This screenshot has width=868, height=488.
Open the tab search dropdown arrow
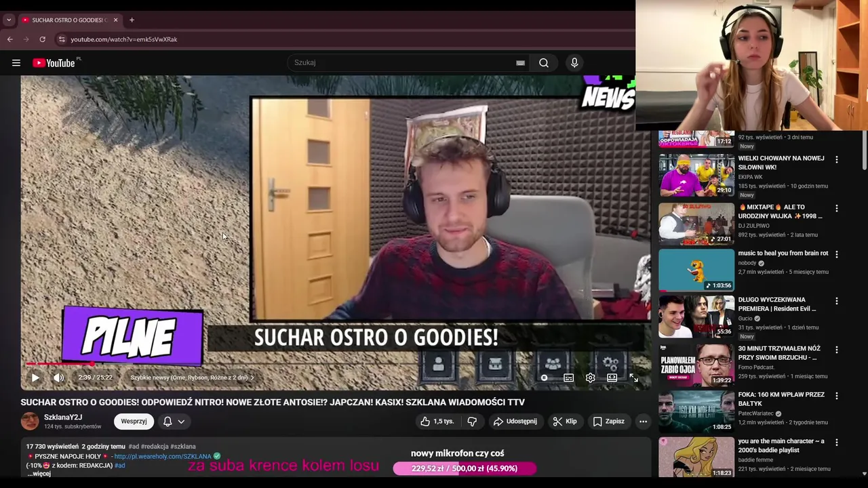click(9, 20)
